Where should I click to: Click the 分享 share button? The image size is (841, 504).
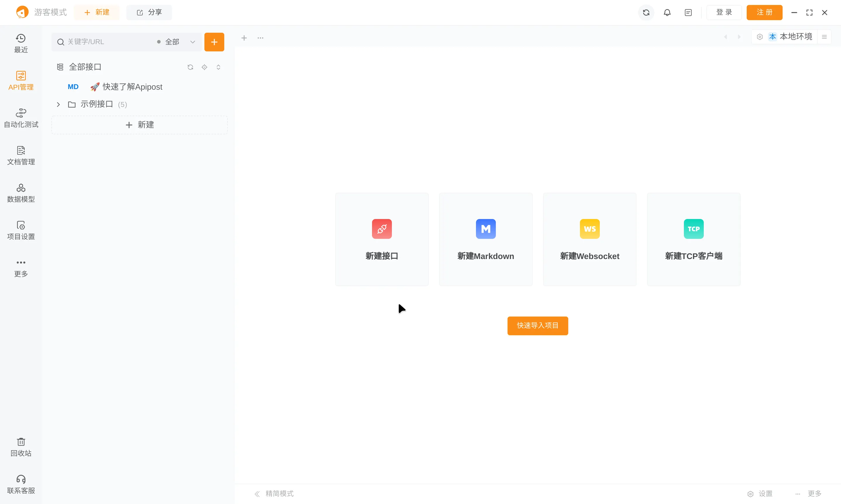pos(149,13)
